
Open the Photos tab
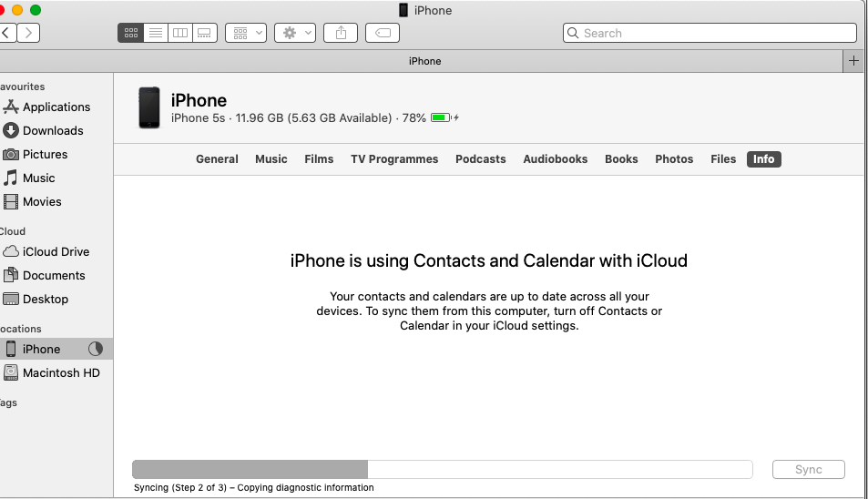(674, 159)
